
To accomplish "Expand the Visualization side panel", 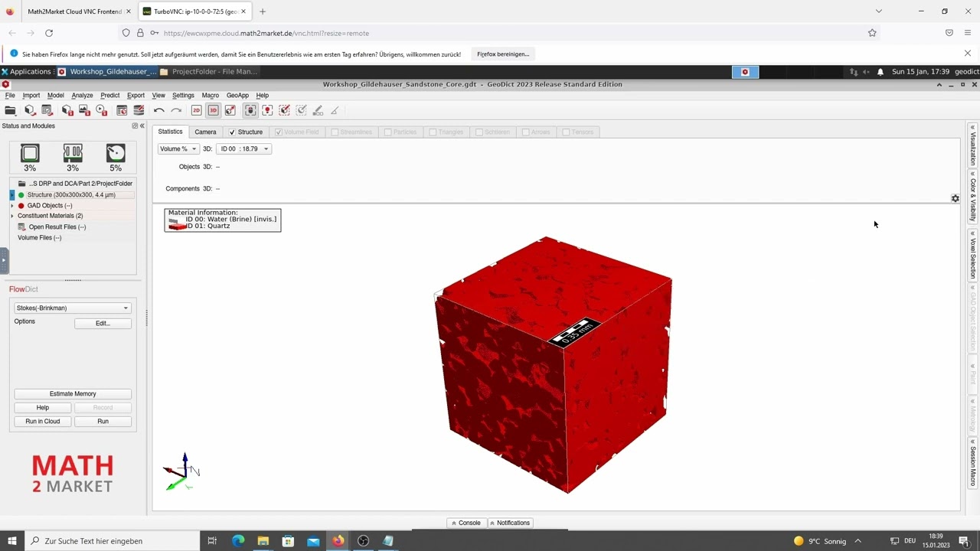I will click(972, 145).
